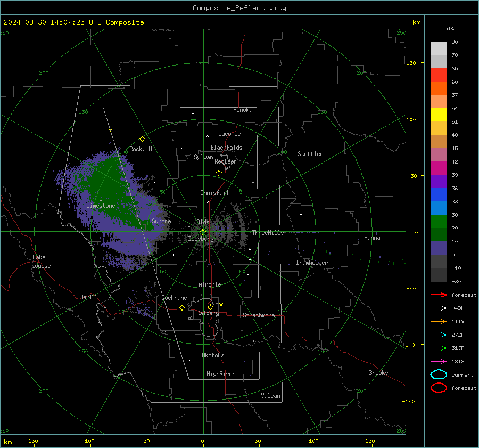Click the yellow diamond marker near Cochrane

183,307
